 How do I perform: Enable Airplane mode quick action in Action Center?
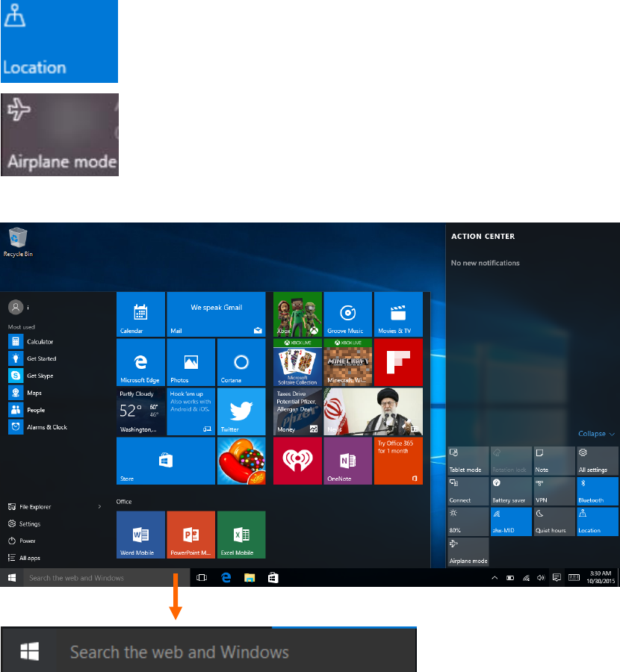(x=468, y=552)
